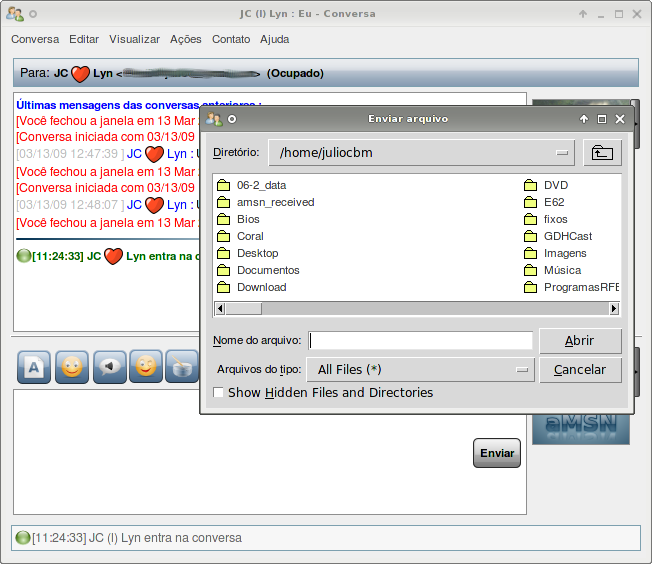Open the Arquivos do tipo All Files dropdown
The width and height of the screenshot is (652, 564).
click(420, 370)
